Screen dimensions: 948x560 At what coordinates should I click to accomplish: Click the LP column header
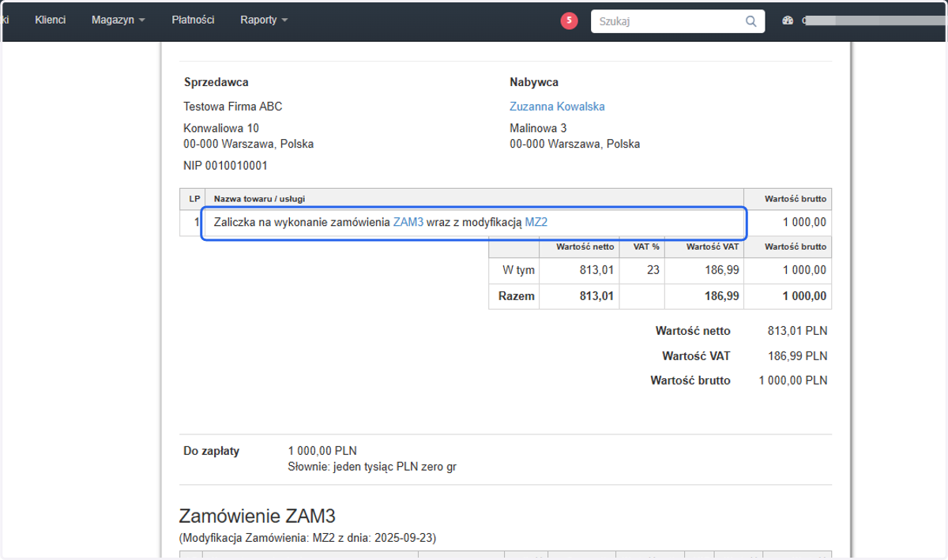click(194, 197)
